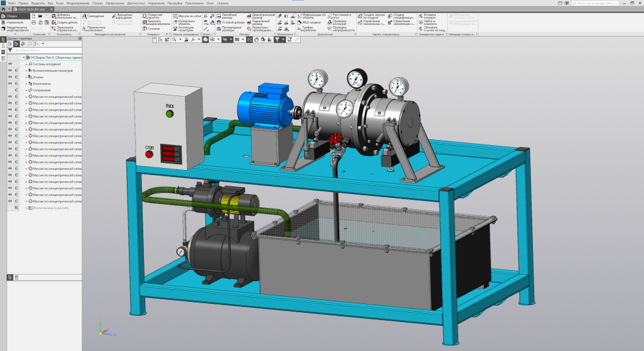Click the 'Управление' toolset button
This screenshot has height=351, width=644.
click(14, 22)
